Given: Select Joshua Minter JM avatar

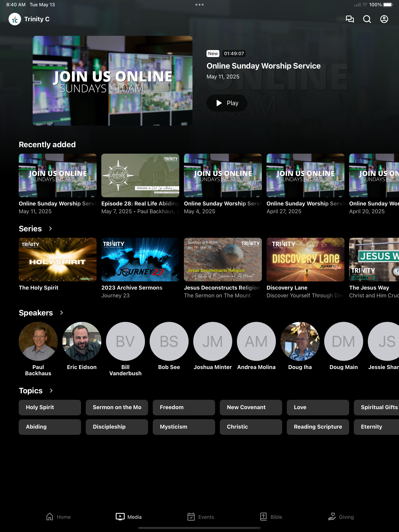Looking at the screenshot, I should click(x=213, y=341).
